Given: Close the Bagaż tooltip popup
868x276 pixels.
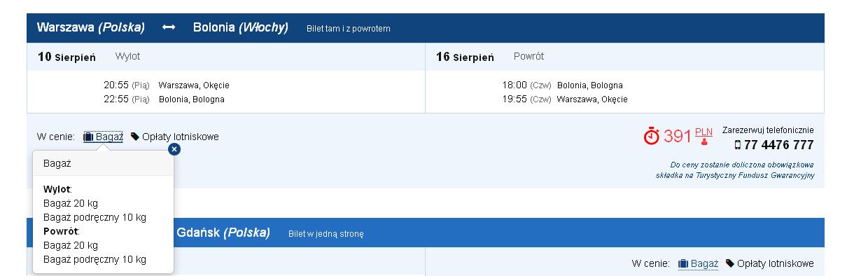Looking at the screenshot, I should tap(174, 149).
